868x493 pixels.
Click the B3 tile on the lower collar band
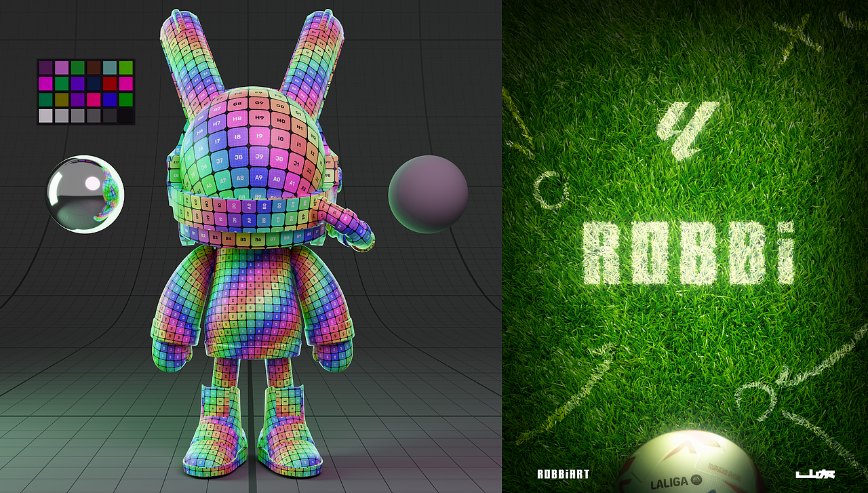pos(215,237)
